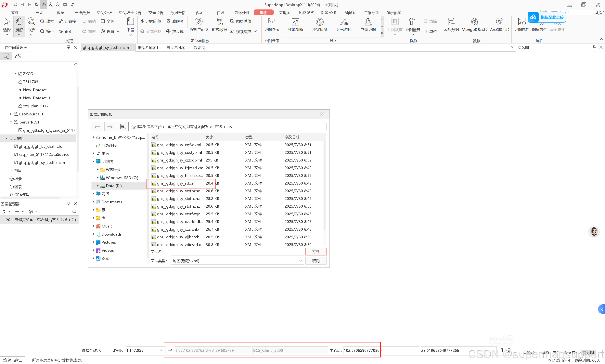Open 文件类型 dropdown in dialog
This screenshot has height=364, width=605.
point(300,261)
